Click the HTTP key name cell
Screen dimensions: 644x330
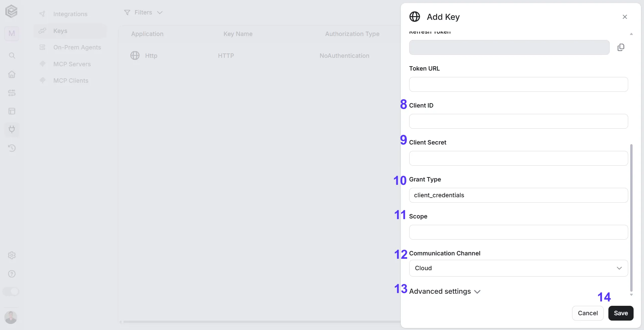pos(226,56)
